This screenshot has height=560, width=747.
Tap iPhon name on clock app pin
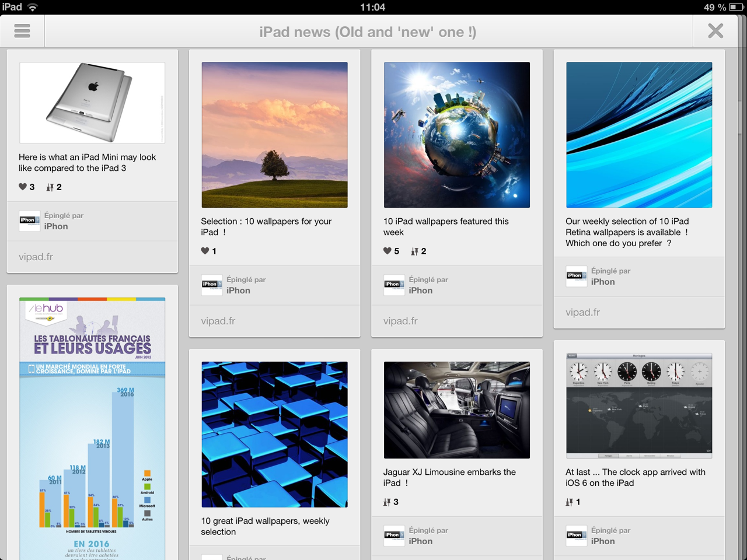click(x=603, y=541)
